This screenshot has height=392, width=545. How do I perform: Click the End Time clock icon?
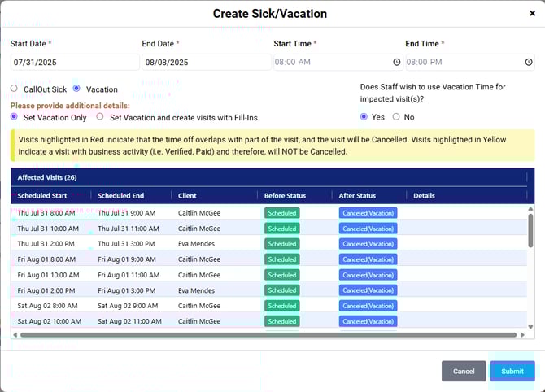(x=528, y=63)
